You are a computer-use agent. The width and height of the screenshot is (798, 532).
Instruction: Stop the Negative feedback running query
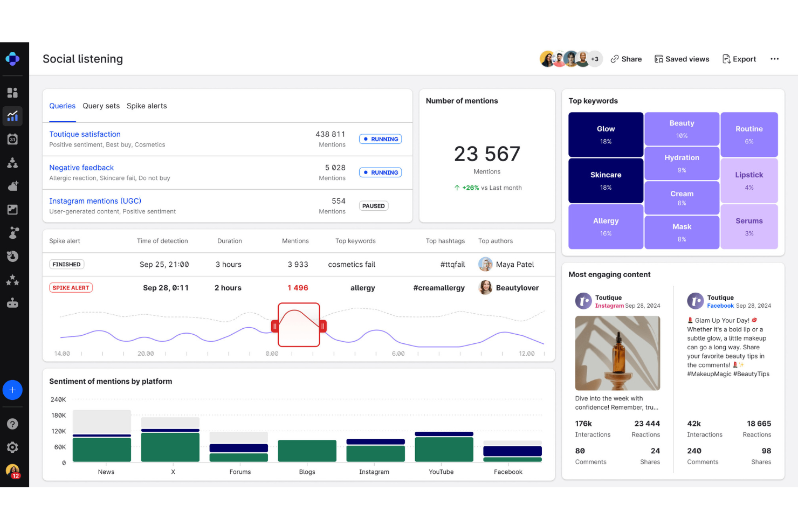pos(380,172)
